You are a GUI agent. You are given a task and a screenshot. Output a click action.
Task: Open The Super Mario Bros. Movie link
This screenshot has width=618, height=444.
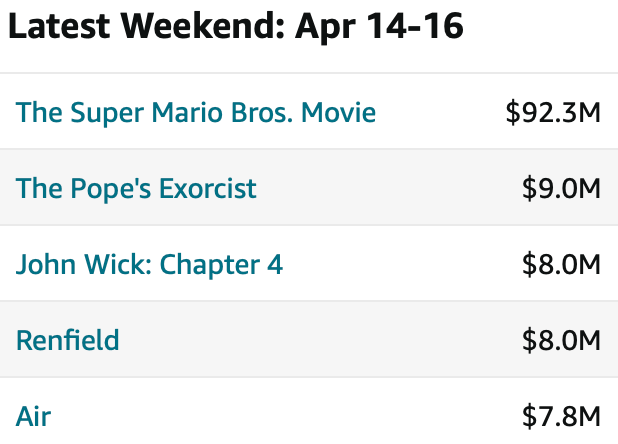(x=196, y=112)
